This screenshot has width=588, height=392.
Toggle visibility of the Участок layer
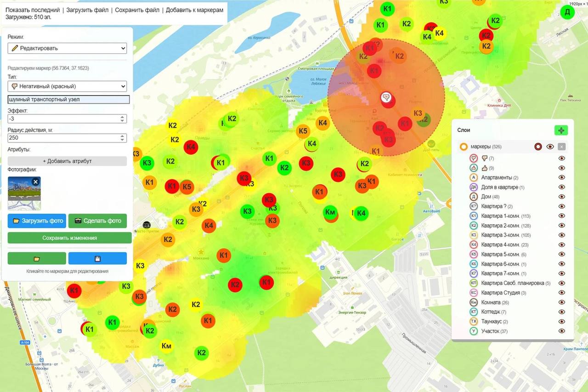click(x=561, y=331)
